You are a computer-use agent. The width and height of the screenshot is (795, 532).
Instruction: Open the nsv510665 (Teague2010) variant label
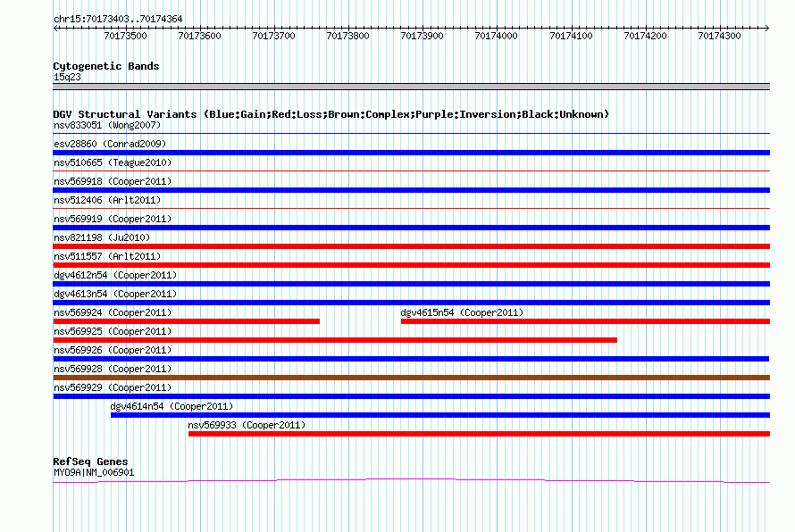tap(113, 162)
